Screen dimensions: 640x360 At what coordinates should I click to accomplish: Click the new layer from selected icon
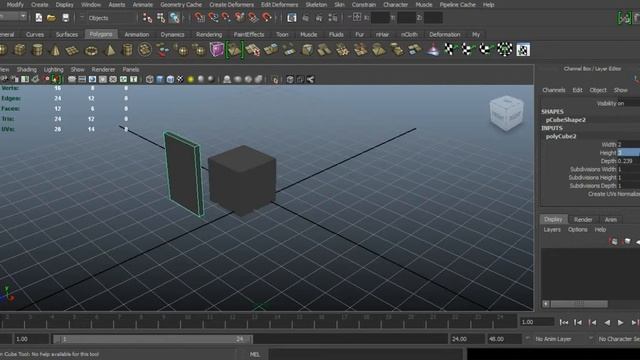click(627, 242)
